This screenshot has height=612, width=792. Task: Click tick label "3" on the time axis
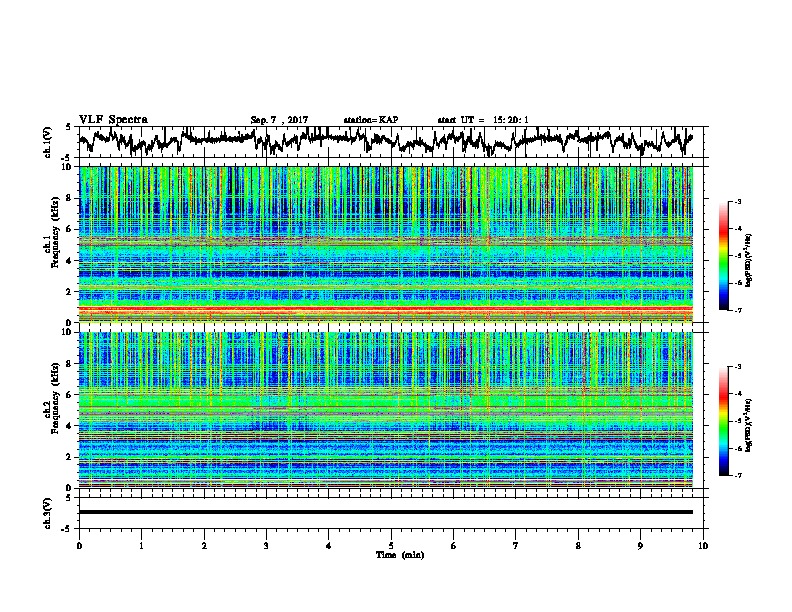click(266, 546)
